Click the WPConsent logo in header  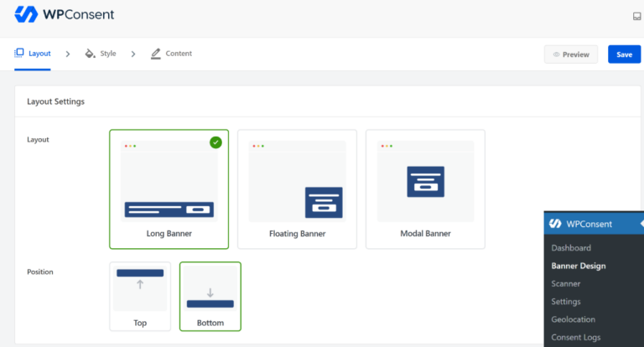pyautogui.click(x=65, y=14)
